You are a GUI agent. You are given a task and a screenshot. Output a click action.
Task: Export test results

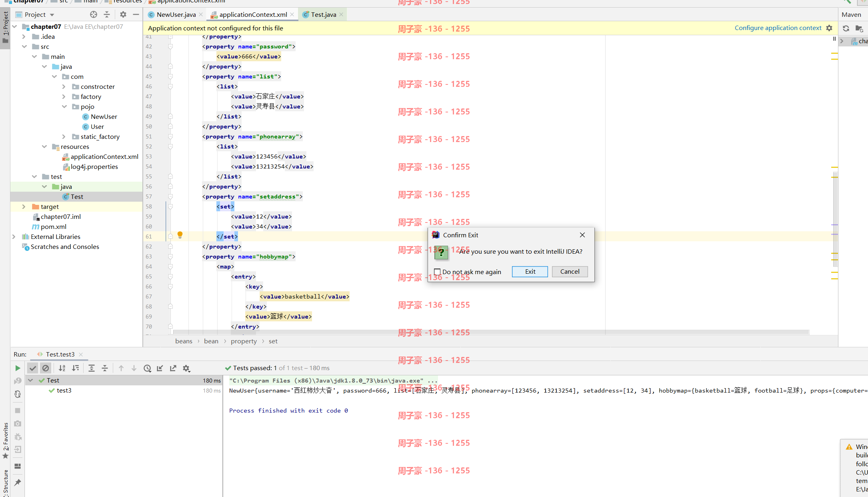tap(173, 368)
